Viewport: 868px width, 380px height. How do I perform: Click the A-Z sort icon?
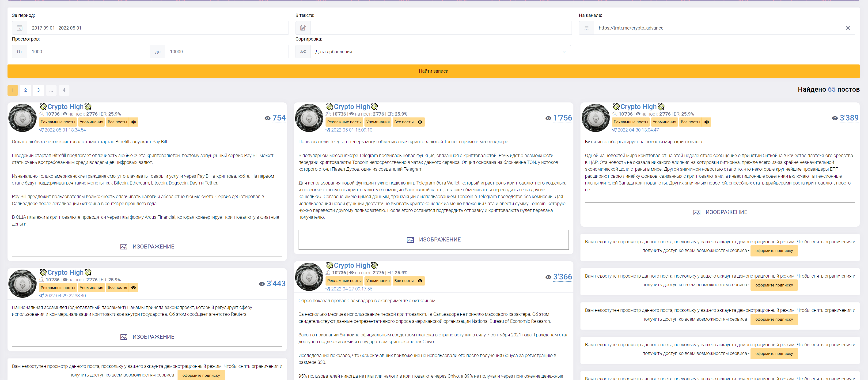(303, 52)
